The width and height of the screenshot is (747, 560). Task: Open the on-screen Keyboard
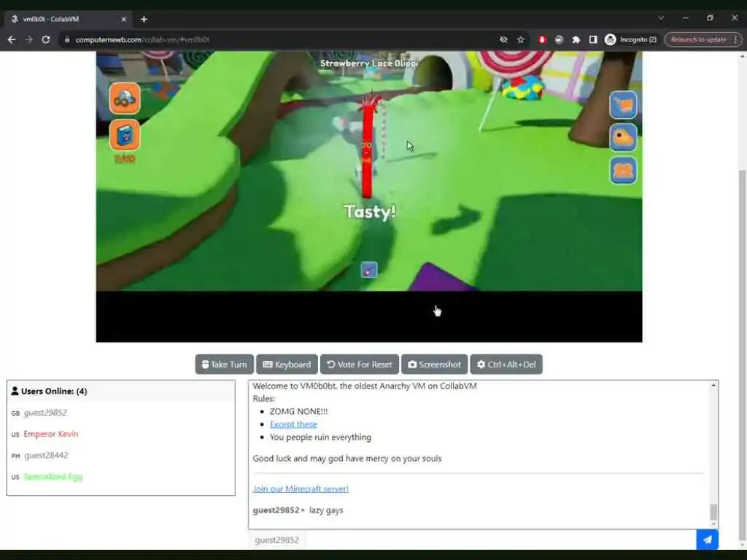(x=287, y=365)
